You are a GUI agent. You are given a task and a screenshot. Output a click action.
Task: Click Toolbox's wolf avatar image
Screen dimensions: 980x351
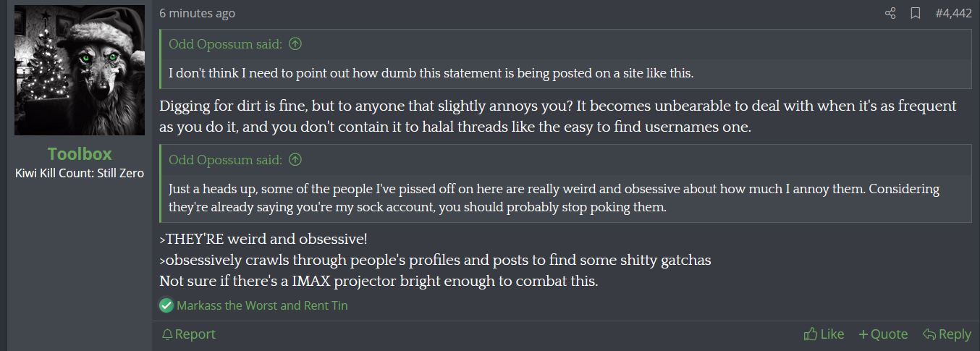point(80,71)
